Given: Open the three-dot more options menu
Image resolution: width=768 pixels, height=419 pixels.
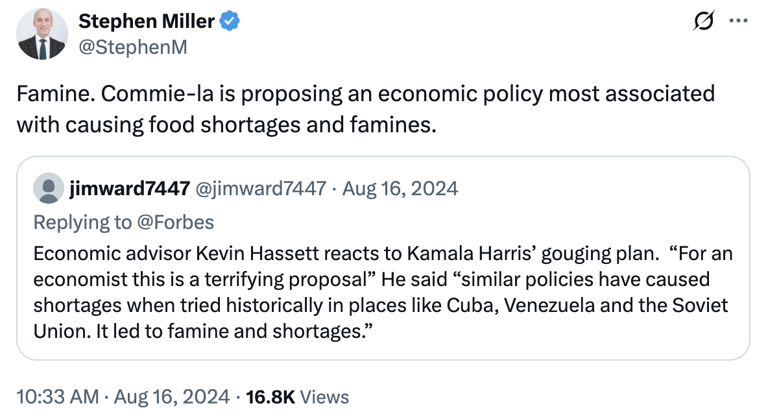Looking at the screenshot, I should click(738, 21).
